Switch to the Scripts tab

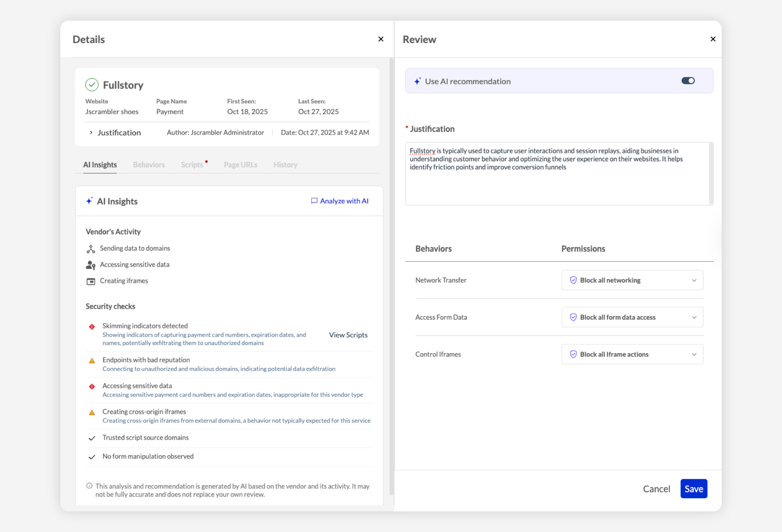pos(192,165)
